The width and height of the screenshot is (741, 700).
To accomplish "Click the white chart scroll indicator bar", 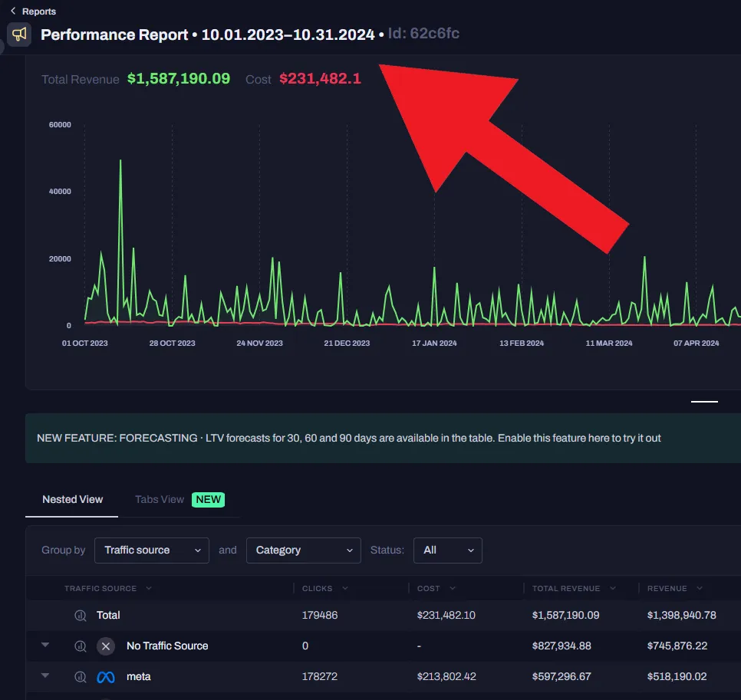I will 704,402.
